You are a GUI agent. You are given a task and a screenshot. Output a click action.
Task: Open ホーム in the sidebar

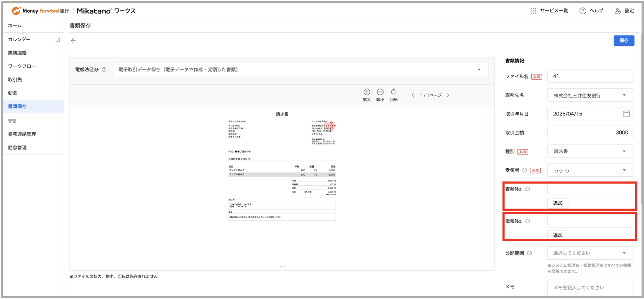tap(33, 26)
